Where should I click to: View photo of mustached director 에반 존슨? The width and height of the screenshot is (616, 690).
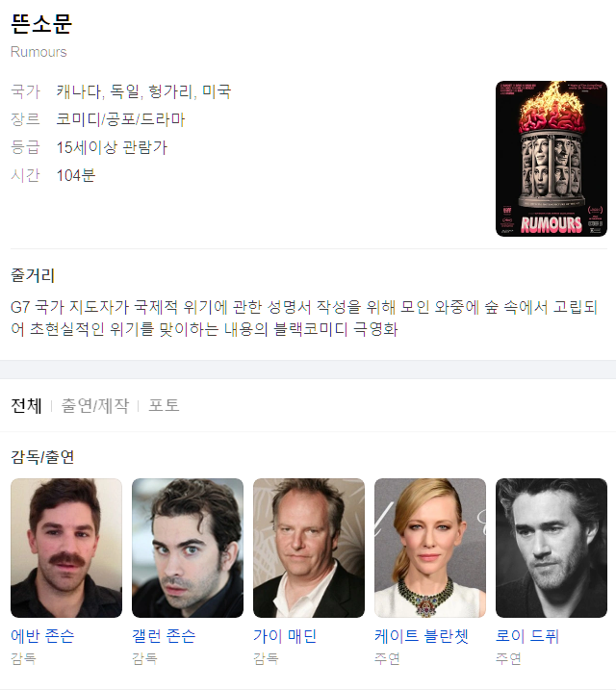coord(66,548)
